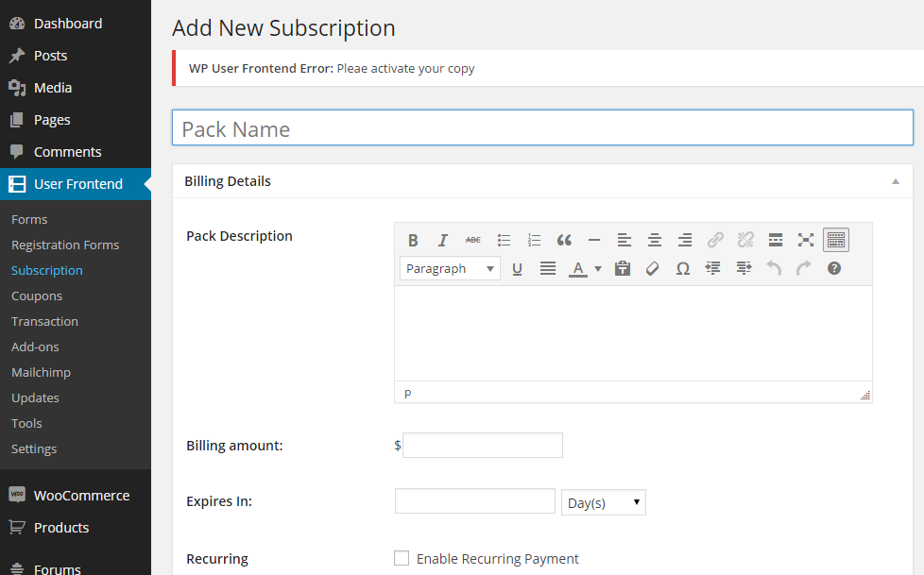Screen dimensions: 924x575
Task: Click the remove link icon
Action: coord(745,240)
